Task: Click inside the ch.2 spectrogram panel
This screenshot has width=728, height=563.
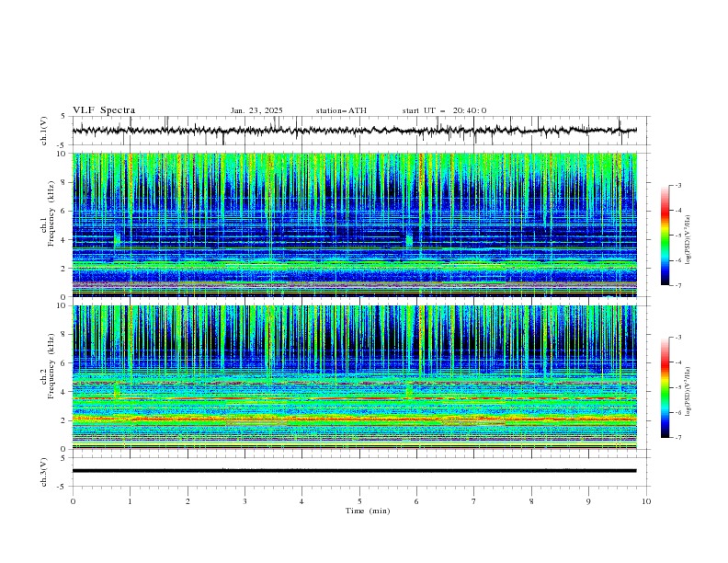Action: pyautogui.click(x=354, y=377)
